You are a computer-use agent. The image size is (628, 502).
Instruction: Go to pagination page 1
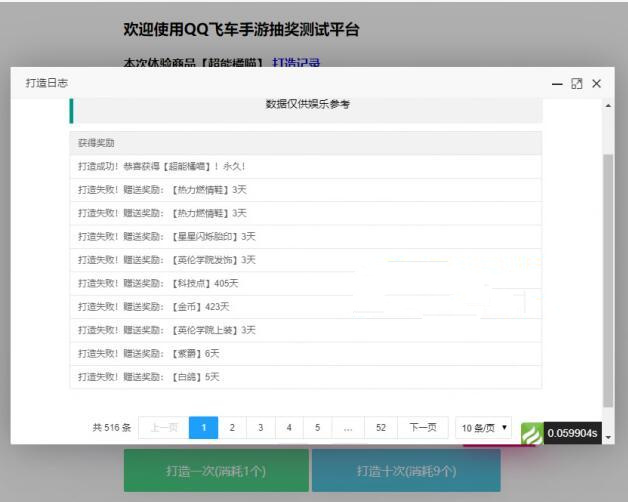203,427
